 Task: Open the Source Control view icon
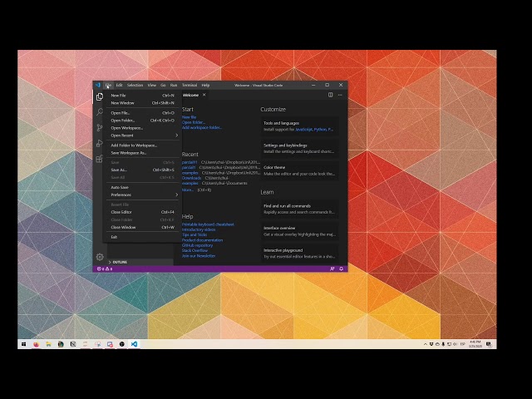click(x=100, y=127)
